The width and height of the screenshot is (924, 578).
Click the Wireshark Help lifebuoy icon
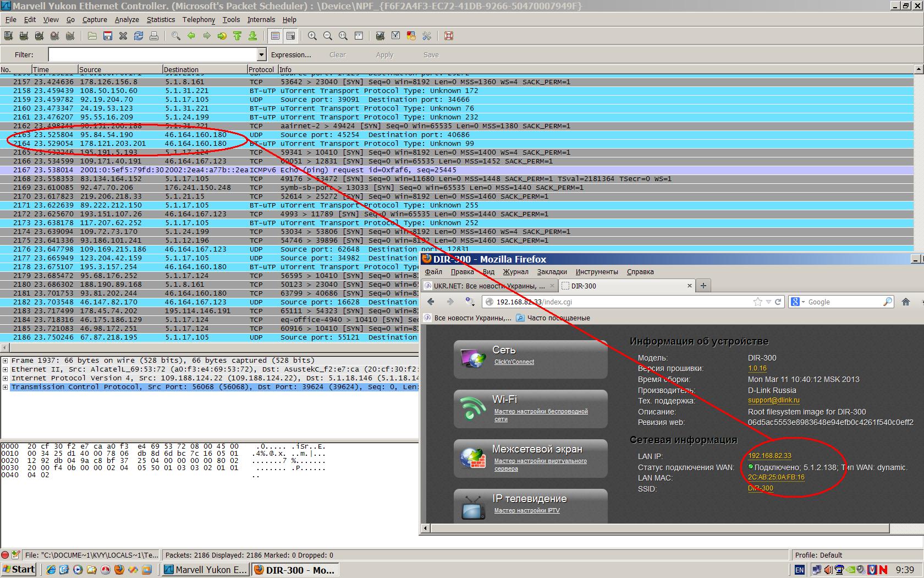tap(449, 36)
